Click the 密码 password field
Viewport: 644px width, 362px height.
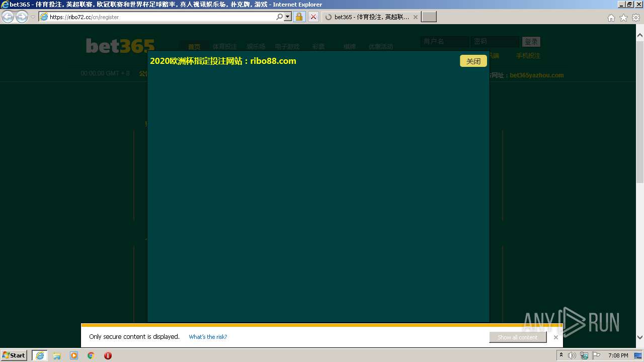tap(495, 42)
